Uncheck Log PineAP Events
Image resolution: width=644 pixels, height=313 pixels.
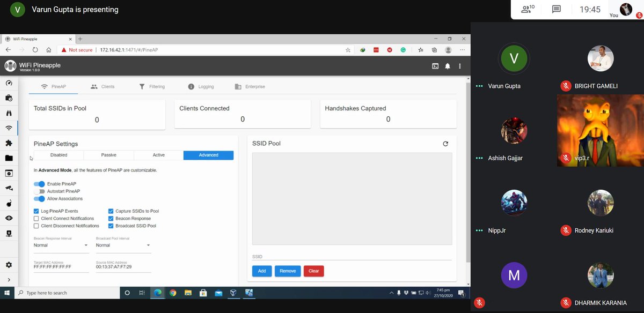click(x=36, y=211)
